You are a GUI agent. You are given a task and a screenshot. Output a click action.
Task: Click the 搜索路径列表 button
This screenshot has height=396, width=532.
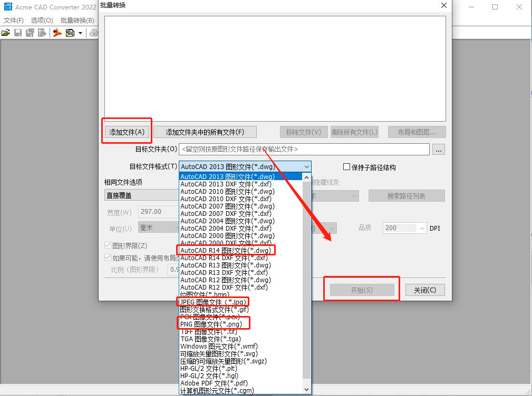coord(407,196)
